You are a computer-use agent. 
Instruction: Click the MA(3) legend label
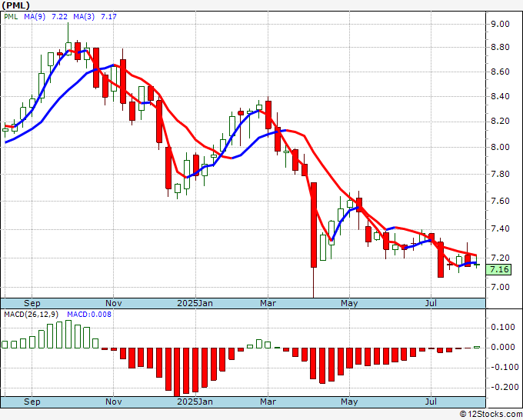click(84, 16)
